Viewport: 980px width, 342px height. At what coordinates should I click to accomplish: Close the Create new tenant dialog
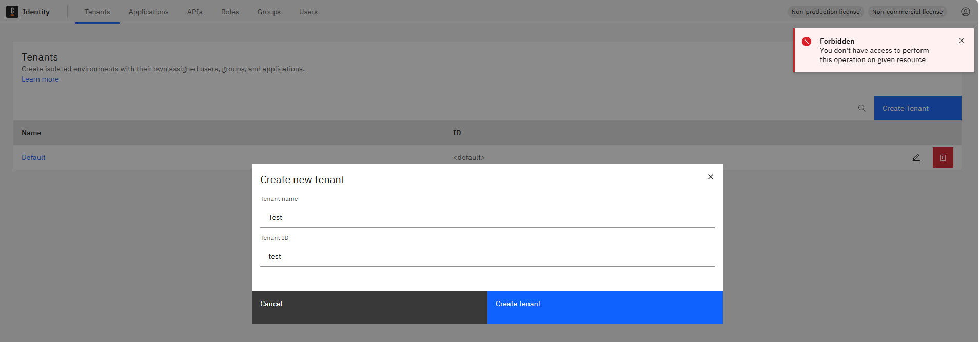[x=710, y=177]
